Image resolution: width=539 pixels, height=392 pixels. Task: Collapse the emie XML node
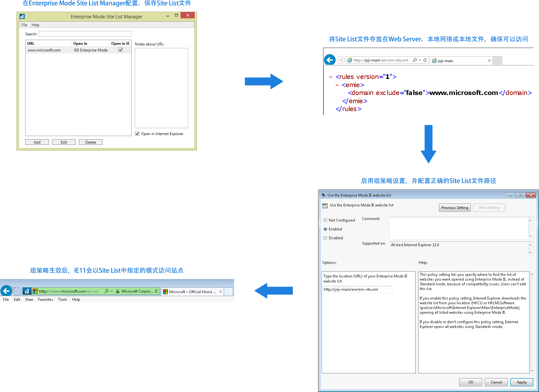[337, 85]
